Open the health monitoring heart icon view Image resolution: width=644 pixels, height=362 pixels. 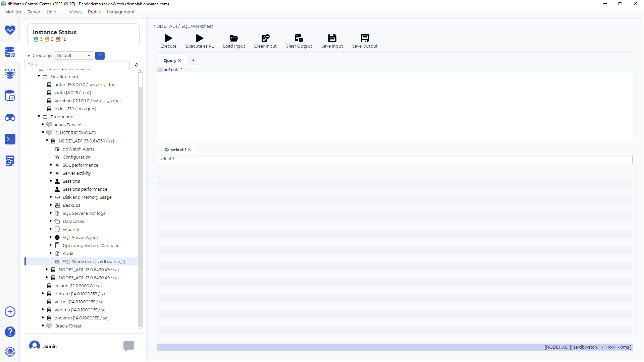tap(10, 30)
